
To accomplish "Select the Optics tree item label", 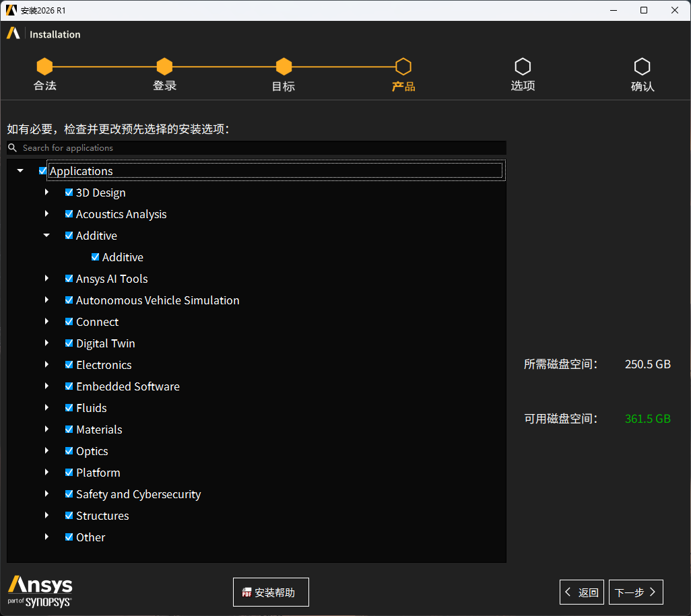I will [x=92, y=451].
